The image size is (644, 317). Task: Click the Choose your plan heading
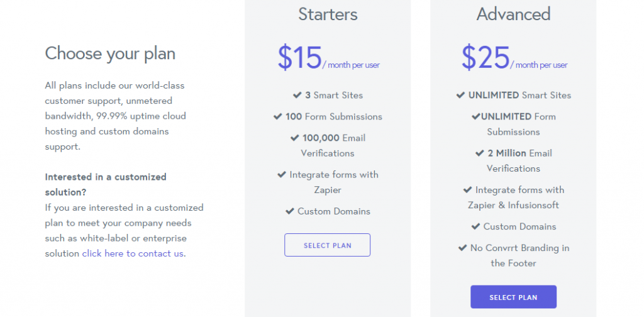pyautogui.click(x=110, y=54)
